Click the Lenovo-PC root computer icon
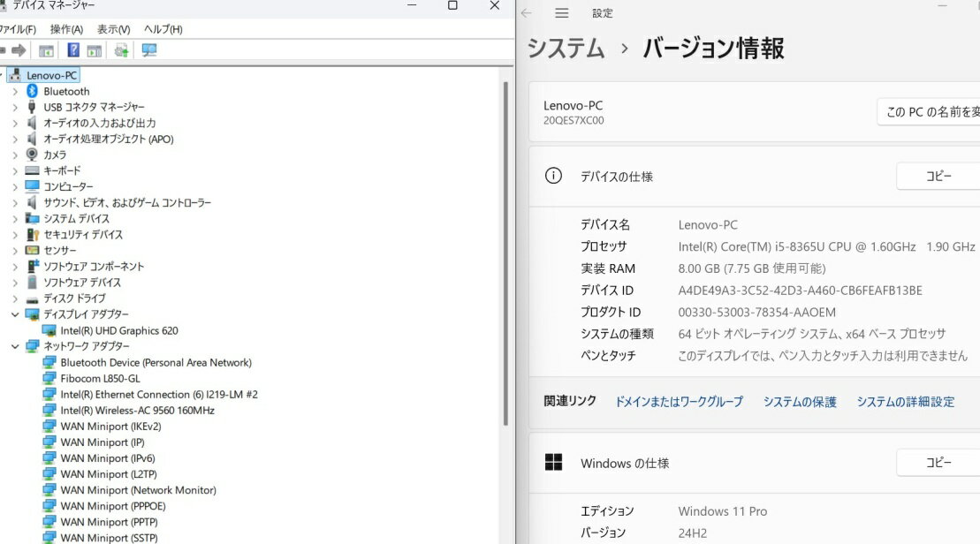 [x=16, y=75]
